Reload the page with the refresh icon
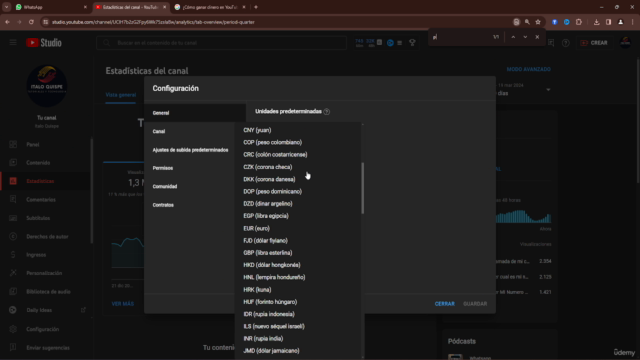Image resolution: width=640 pixels, height=360 pixels. coord(31,22)
